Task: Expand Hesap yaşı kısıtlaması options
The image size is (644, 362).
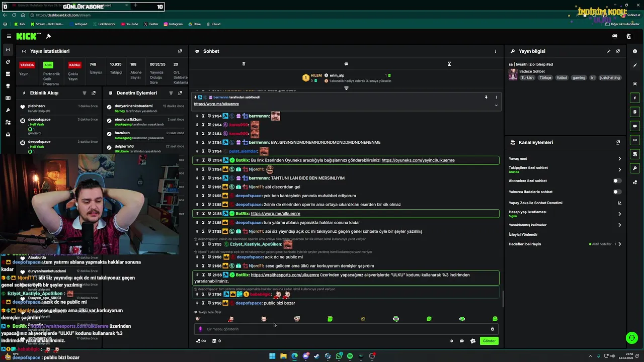Action: coord(620,214)
